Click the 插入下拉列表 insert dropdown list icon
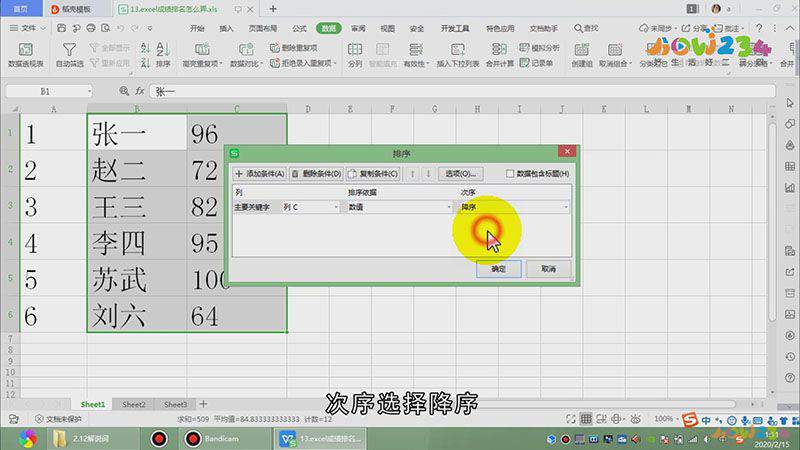 [458, 49]
